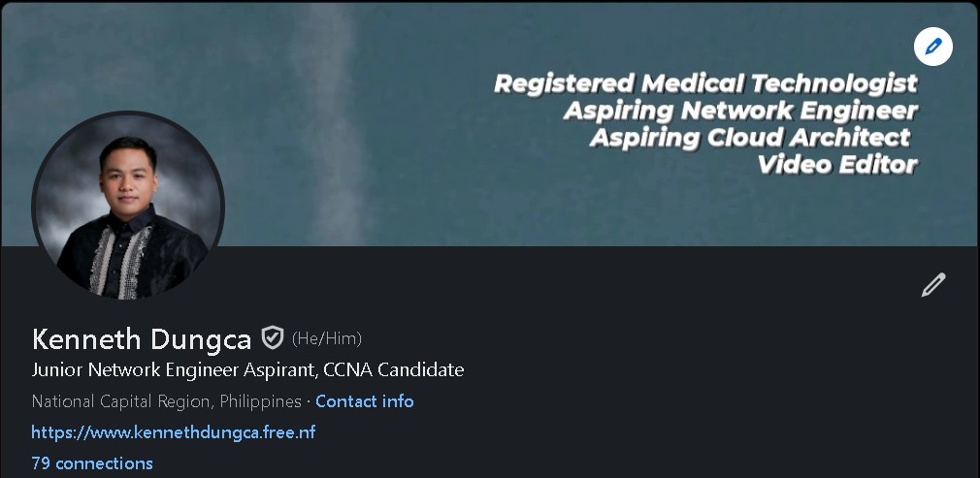980x478 pixels.
Task: Click "Video Editor" banner text
Action: [836, 165]
